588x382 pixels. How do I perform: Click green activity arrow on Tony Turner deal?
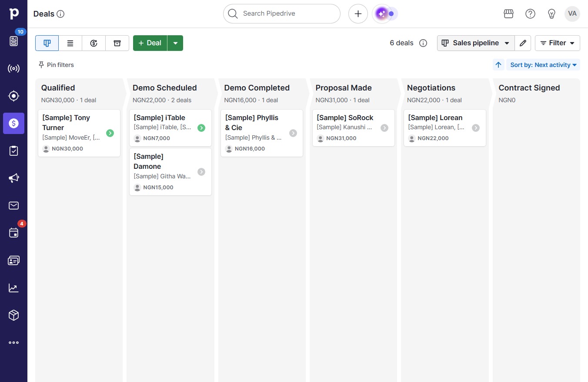[110, 133]
